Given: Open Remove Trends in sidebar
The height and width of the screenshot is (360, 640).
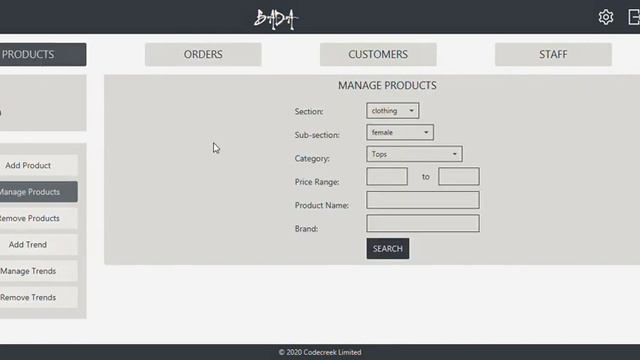Looking at the screenshot, I should tap(38, 298).
